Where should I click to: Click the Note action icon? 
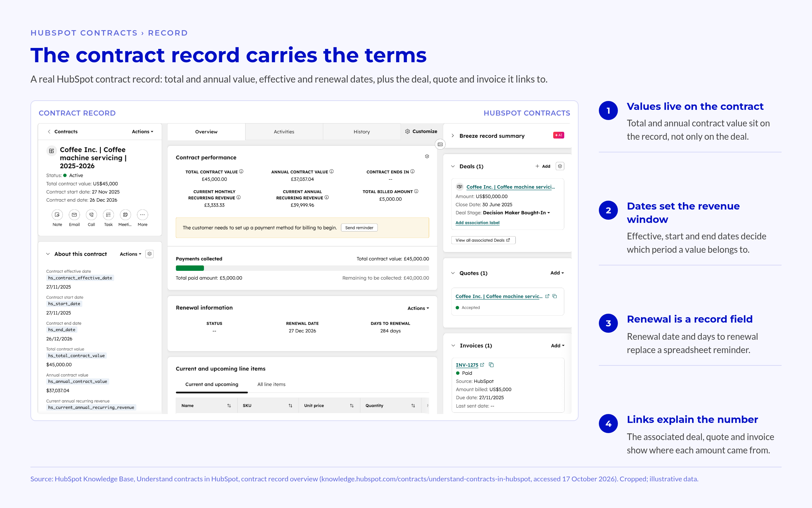click(x=57, y=215)
